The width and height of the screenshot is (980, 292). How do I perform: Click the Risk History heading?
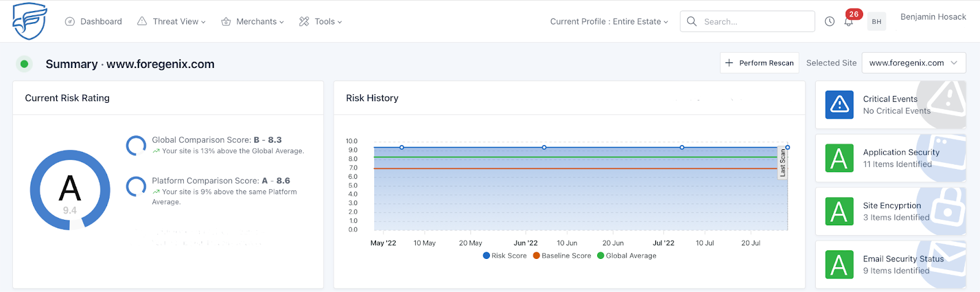(x=372, y=98)
